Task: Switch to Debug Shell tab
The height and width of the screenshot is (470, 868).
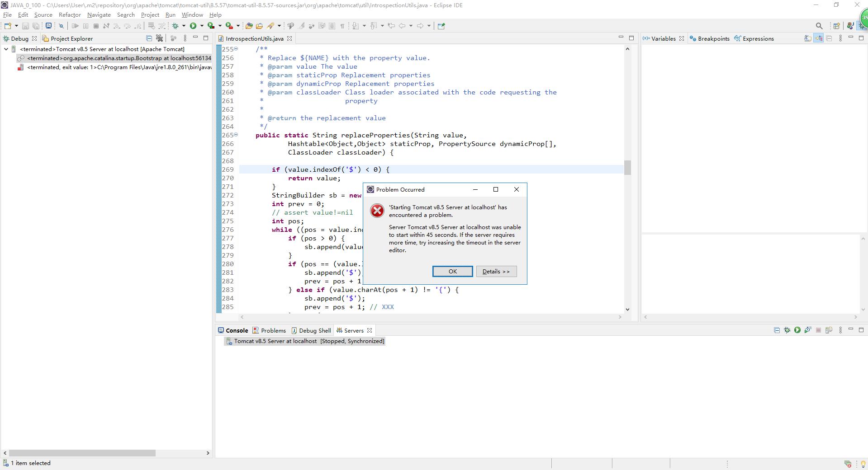Action: click(311, 330)
